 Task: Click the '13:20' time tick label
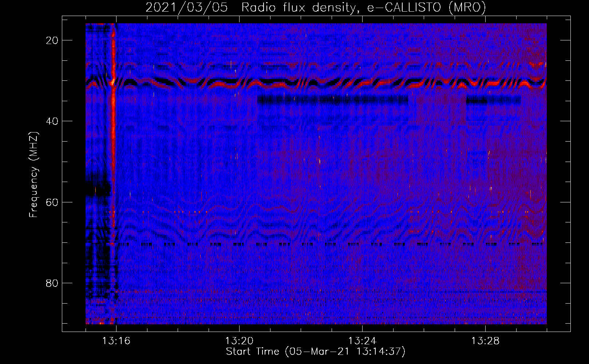pyautogui.click(x=239, y=341)
